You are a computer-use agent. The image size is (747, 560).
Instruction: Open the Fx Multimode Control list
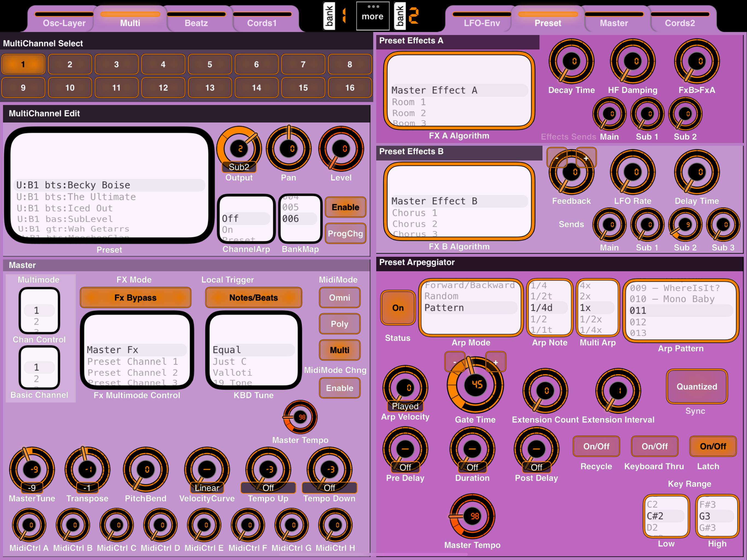(x=137, y=350)
